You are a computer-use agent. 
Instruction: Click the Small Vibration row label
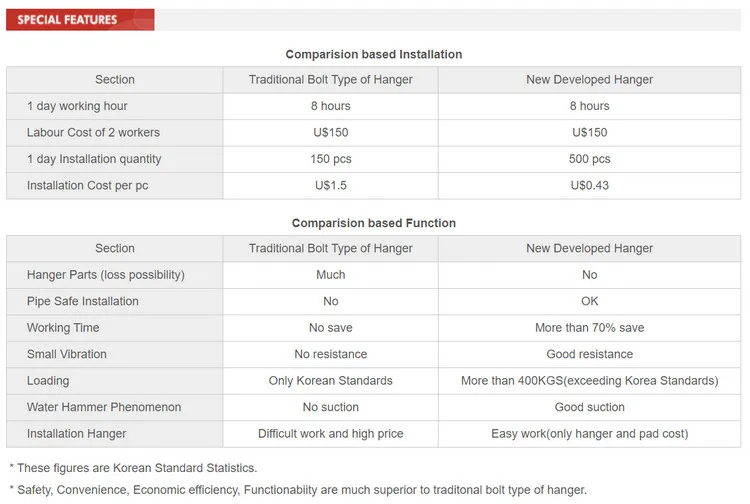click(x=66, y=354)
